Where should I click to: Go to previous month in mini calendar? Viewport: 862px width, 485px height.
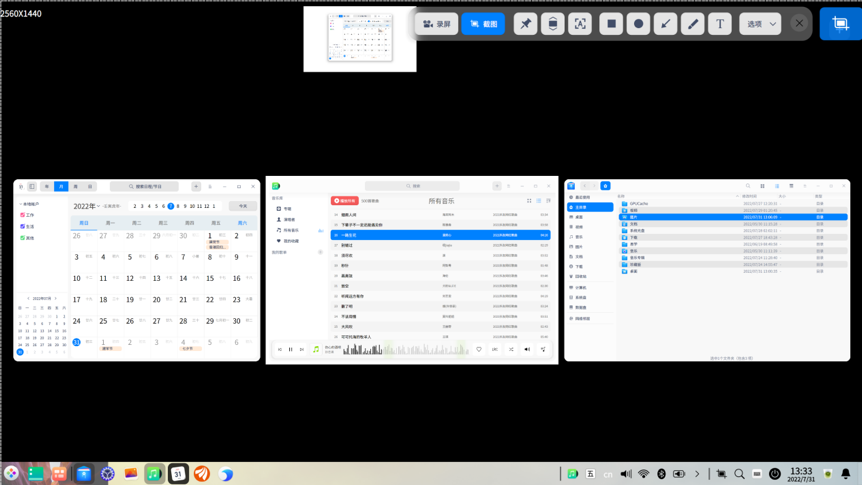pyautogui.click(x=28, y=299)
